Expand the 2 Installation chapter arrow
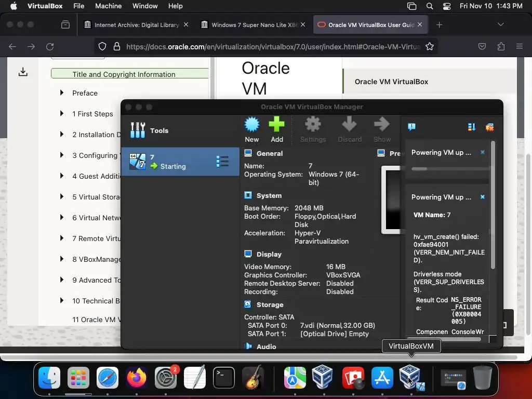The height and width of the screenshot is (399, 532). coord(61,134)
